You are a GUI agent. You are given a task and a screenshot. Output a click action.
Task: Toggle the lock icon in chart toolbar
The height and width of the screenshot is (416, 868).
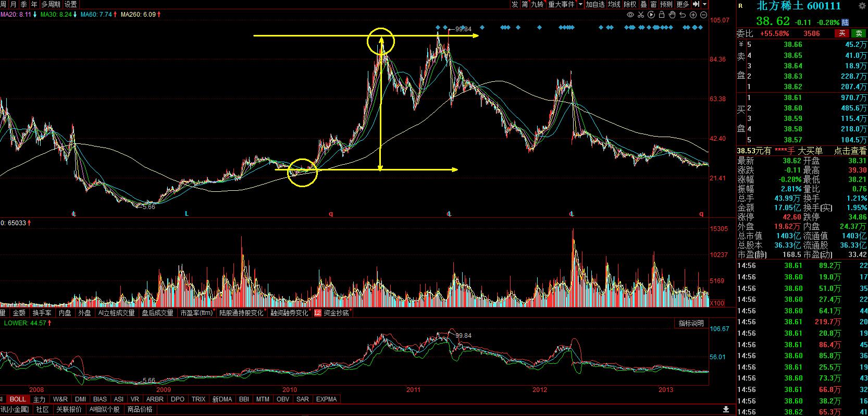662,15
